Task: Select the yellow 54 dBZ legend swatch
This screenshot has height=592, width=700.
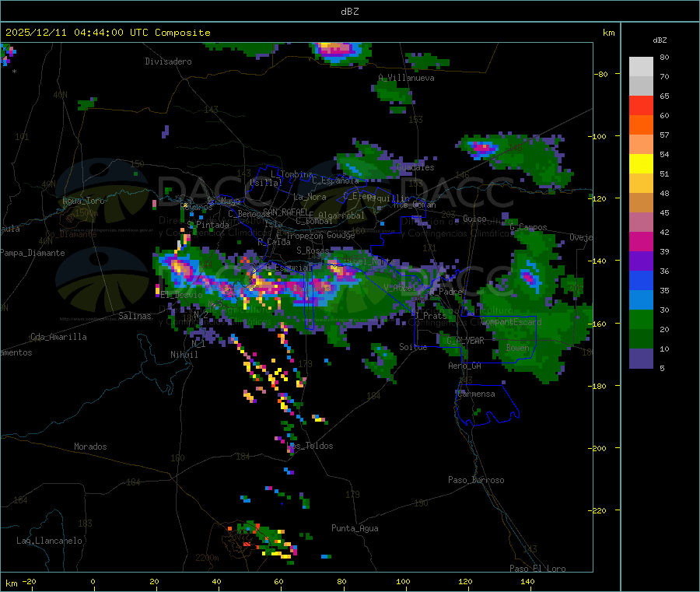Action: (641, 164)
